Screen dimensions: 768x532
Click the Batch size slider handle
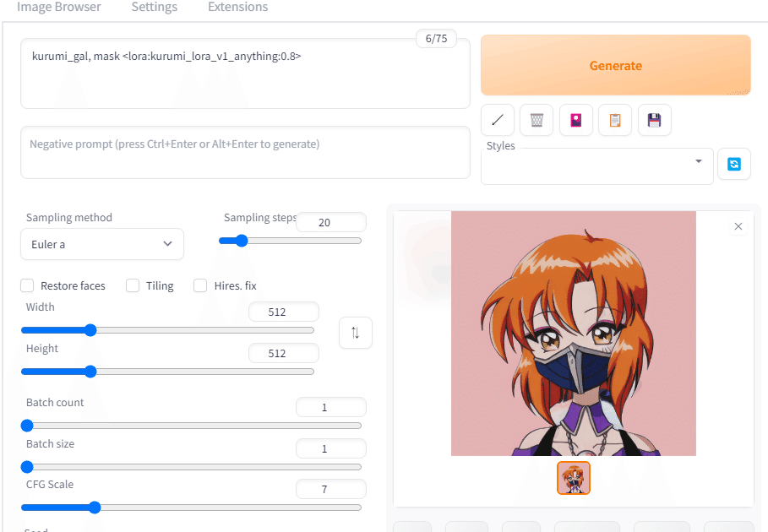27,467
